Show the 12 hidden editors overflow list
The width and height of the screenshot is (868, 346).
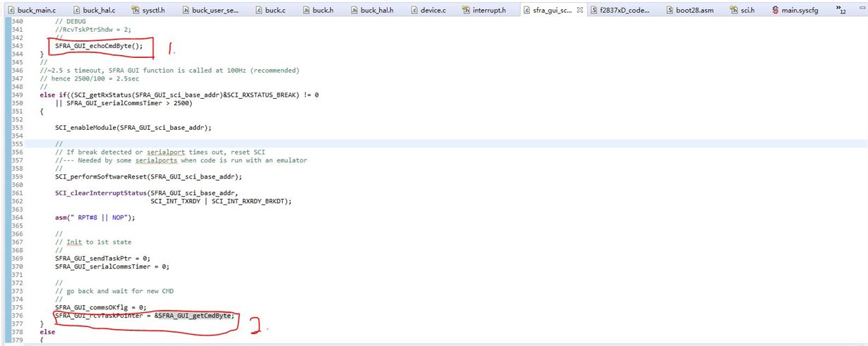840,11
